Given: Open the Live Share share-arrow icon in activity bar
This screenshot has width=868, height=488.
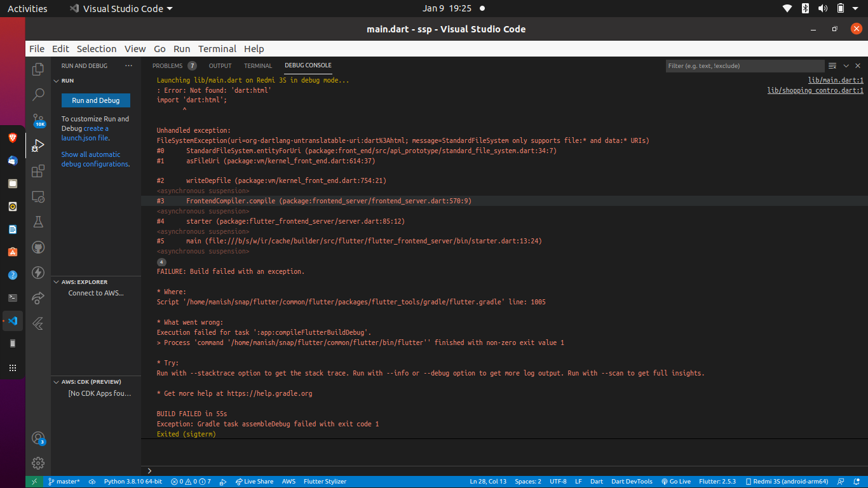Looking at the screenshot, I should [38, 298].
